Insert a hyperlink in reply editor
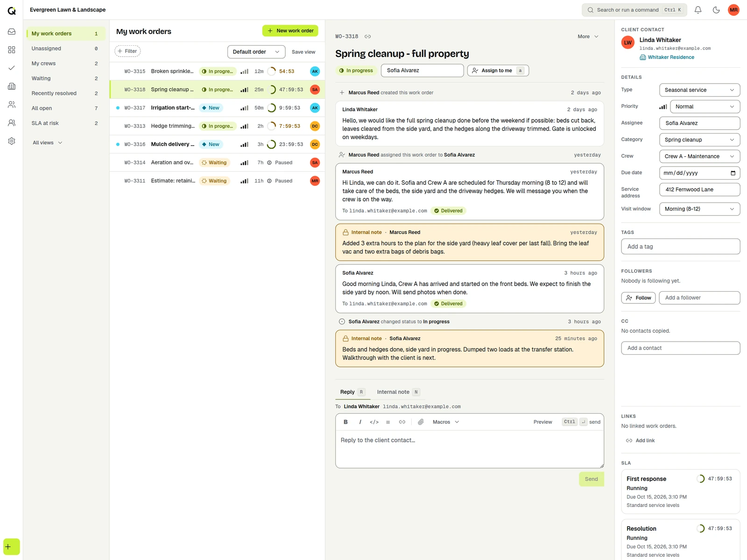Image resolution: width=747 pixels, height=560 pixels. point(402,422)
